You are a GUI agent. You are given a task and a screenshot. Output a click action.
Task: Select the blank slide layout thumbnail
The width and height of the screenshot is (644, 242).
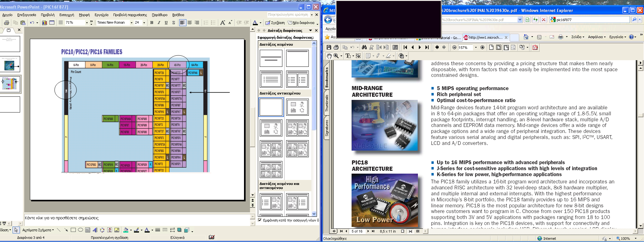(x=271, y=107)
